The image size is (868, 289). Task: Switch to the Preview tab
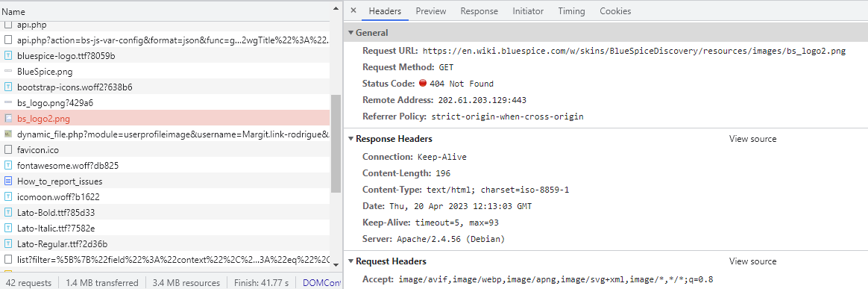point(431,11)
